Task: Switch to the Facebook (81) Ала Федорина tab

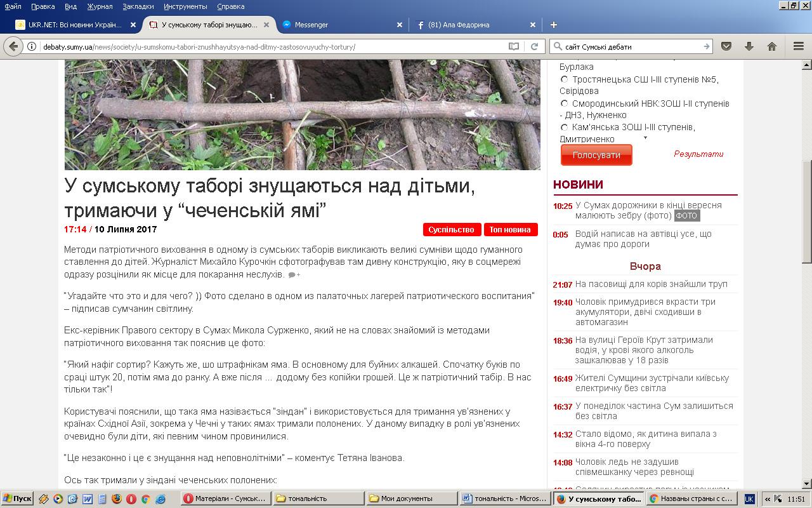Action: click(476, 25)
